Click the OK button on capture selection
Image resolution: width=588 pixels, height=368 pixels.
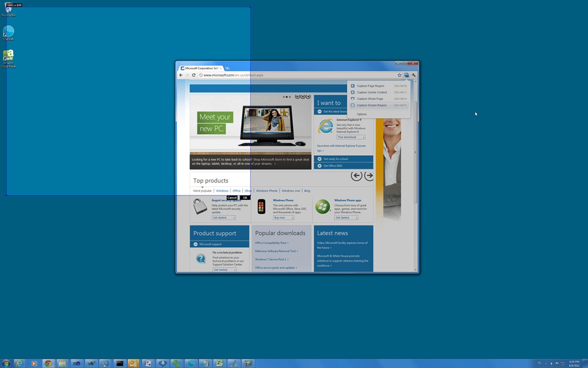tap(245, 198)
